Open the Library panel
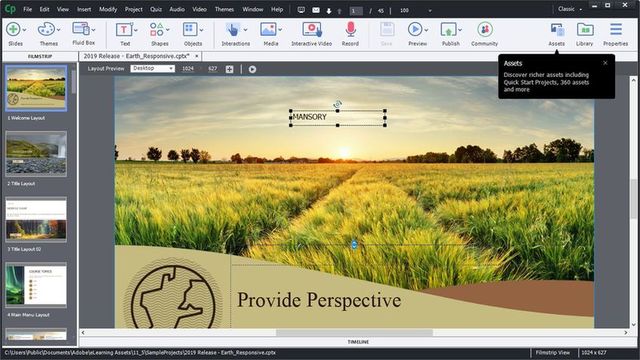The width and height of the screenshot is (640, 360). [585, 29]
